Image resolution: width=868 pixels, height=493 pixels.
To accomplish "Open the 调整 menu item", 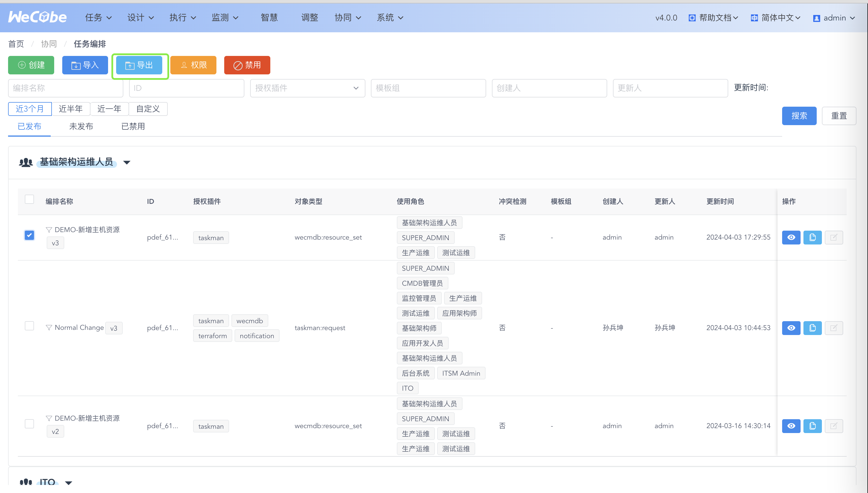I will coord(310,18).
